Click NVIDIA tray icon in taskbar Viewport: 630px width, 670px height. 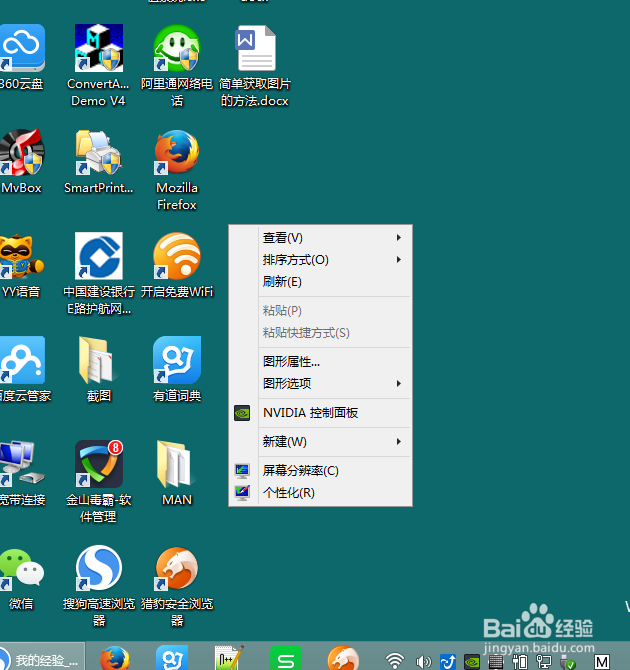click(x=472, y=662)
